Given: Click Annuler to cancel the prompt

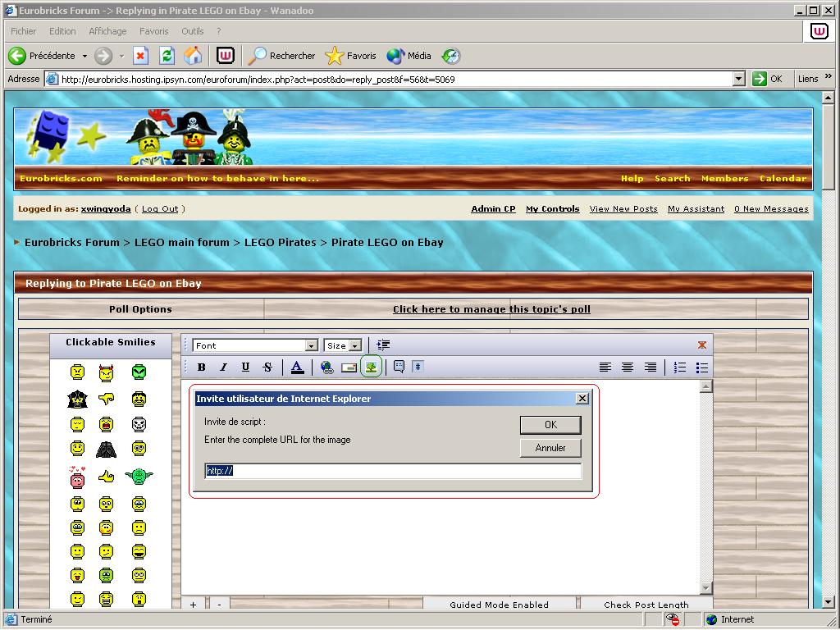Looking at the screenshot, I should (550, 448).
